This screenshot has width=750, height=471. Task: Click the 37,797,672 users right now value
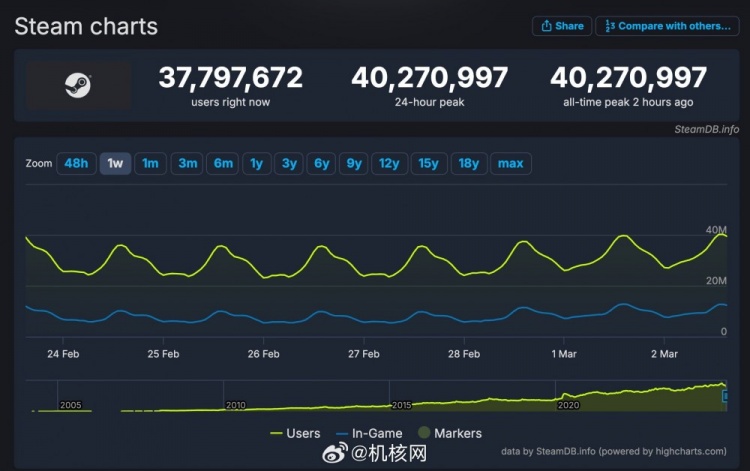[231, 77]
